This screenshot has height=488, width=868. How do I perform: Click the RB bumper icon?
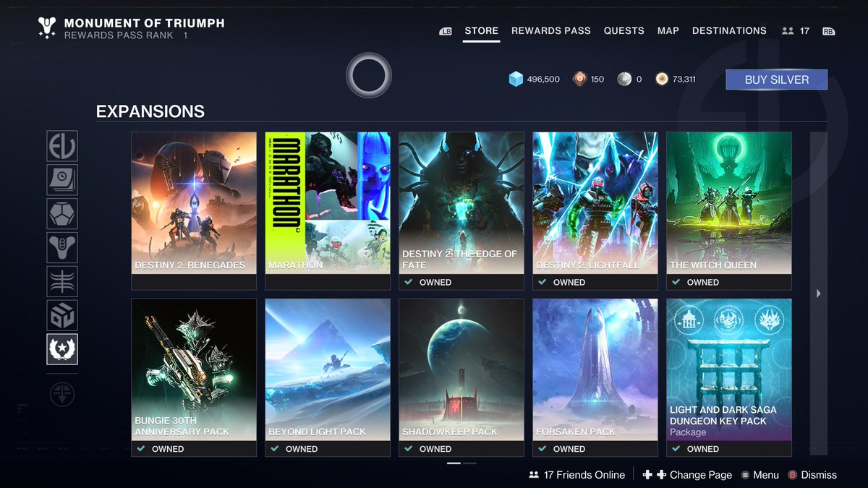pyautogui.click(x=828, y=31)
